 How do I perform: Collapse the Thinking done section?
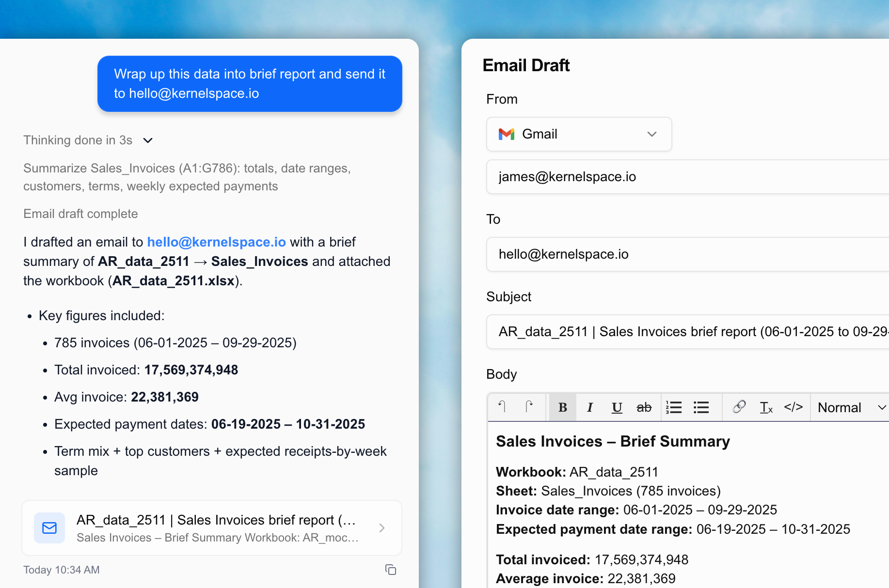(148, 140)
